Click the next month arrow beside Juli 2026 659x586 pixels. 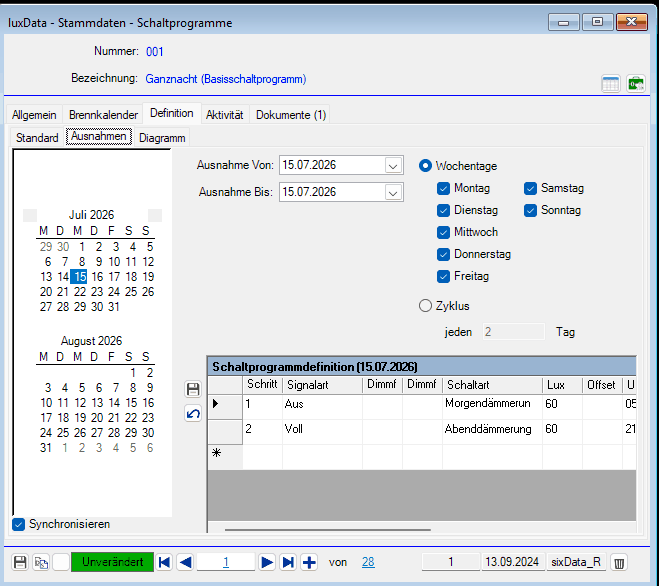pyautogui.click(x=155, y=215)
